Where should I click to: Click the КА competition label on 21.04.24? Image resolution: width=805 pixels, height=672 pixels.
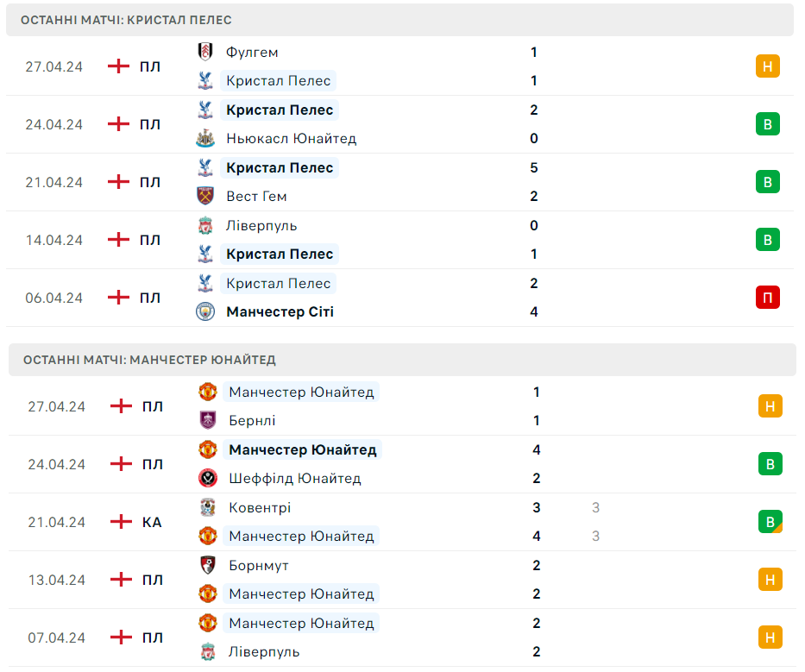pos(152,522)
